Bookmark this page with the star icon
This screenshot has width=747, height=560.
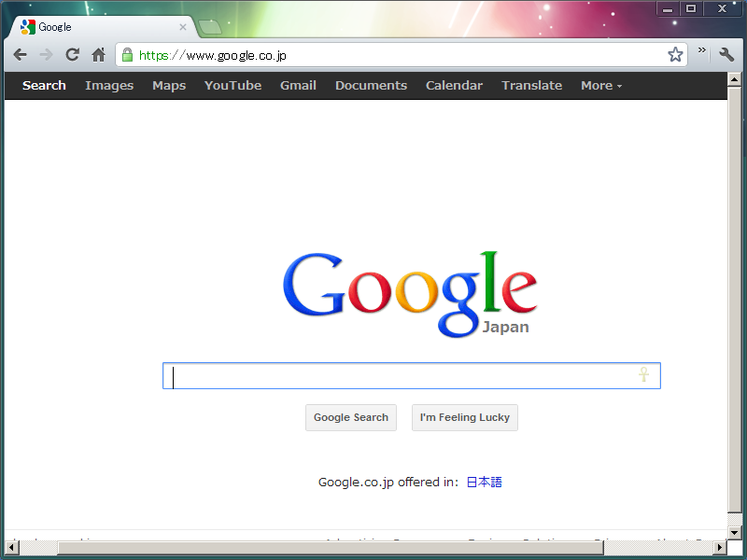[x=675, y=55]
